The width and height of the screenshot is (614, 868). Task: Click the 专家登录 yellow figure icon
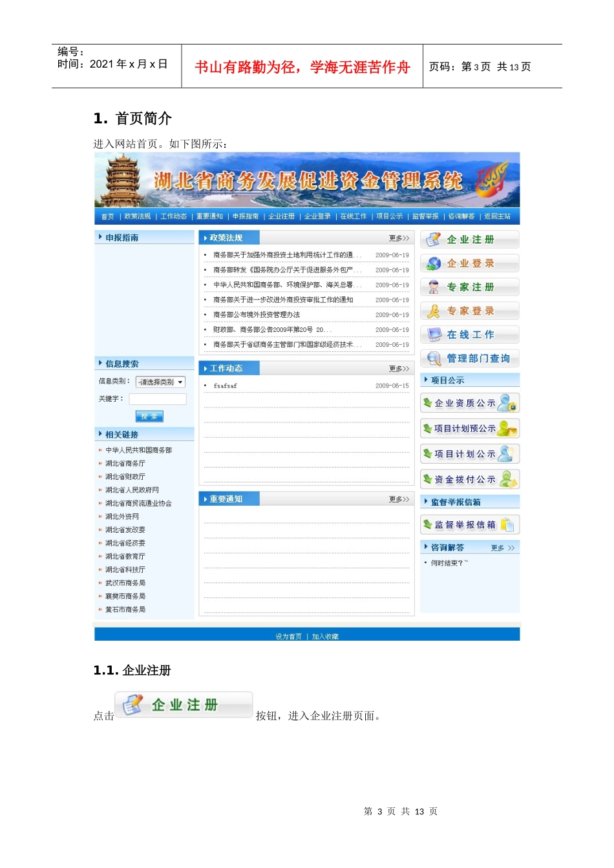point(434,311)
